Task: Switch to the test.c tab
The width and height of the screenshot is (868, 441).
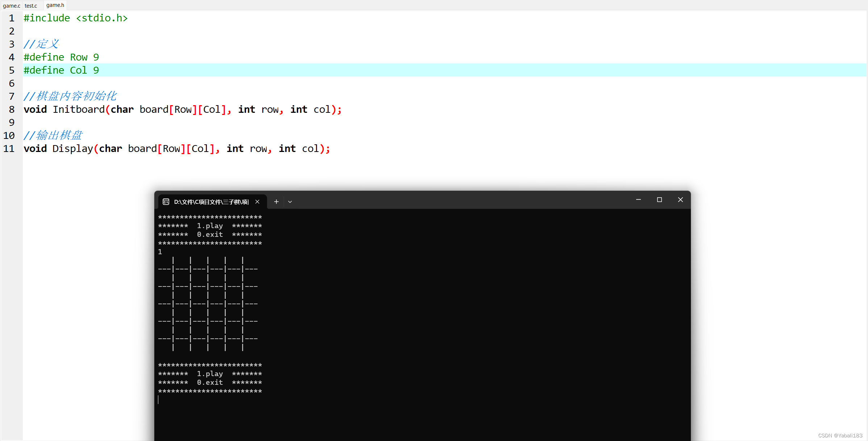Action: click(31, 5)
